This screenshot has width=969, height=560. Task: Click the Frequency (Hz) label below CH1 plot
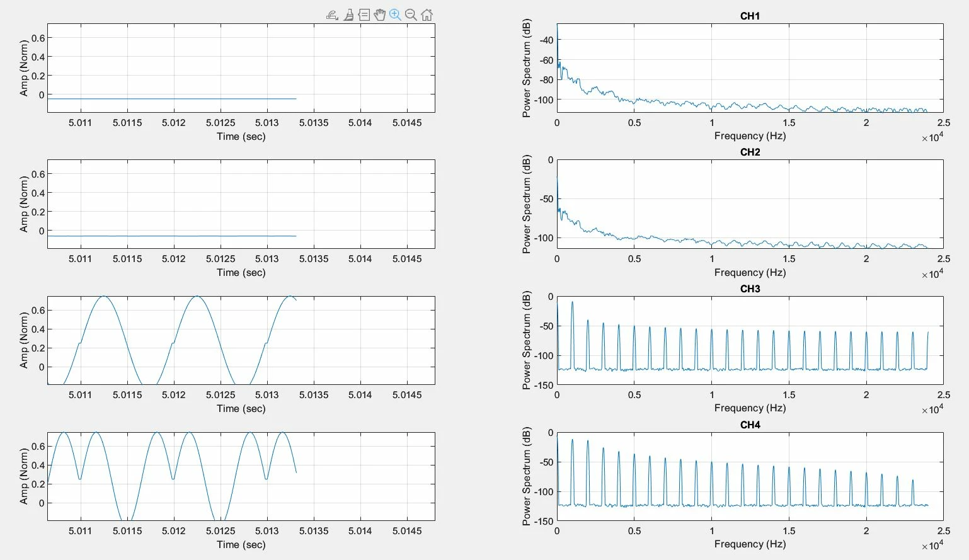click(750, 135)
